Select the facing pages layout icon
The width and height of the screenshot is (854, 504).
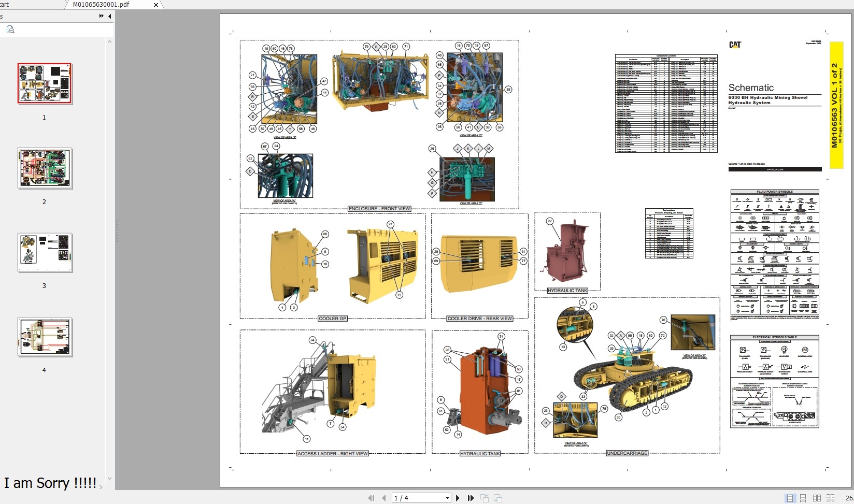click(817, 498)
